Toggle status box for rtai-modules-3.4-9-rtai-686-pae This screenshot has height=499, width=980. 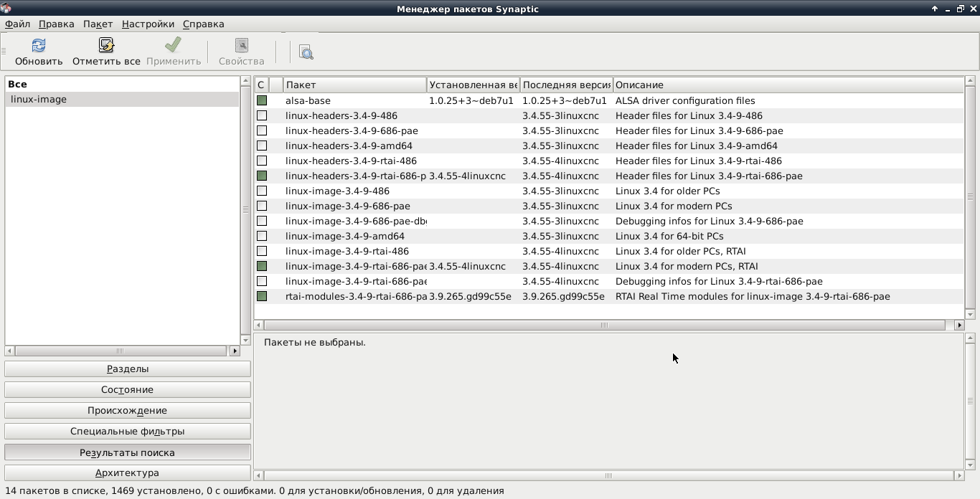tap(262, 296)
